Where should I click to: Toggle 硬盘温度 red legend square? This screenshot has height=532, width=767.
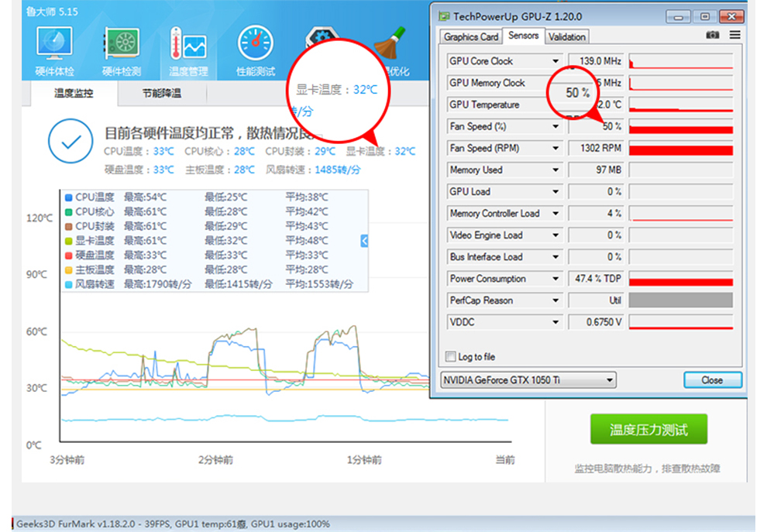click(69, 256)
